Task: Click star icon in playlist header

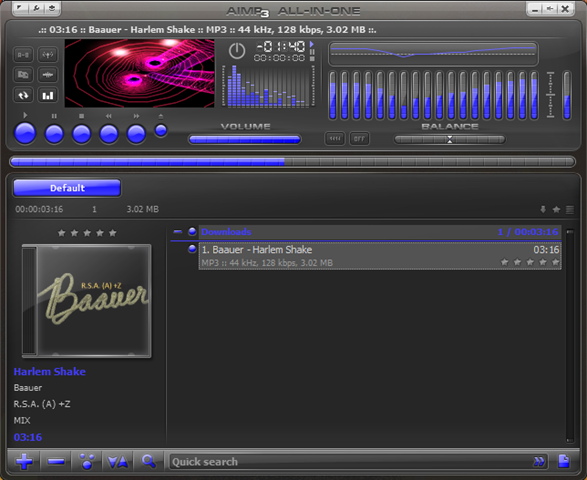Action: pyautogui.click(x=556, y=209)
